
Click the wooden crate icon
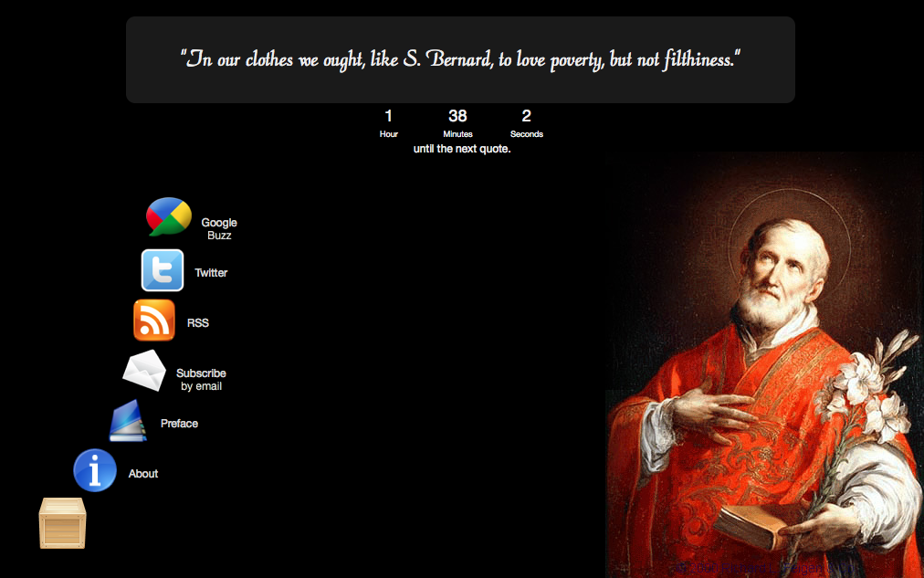click(62, 523)
